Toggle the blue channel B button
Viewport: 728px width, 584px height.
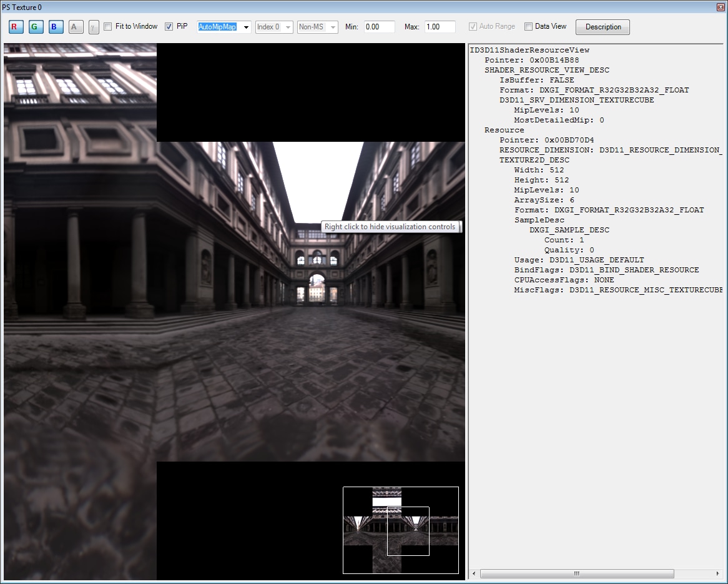(56, 27)
